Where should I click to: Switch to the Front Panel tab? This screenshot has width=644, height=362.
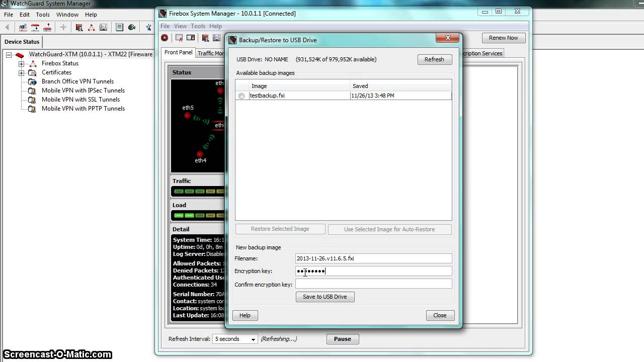click(x=179, y=52)
